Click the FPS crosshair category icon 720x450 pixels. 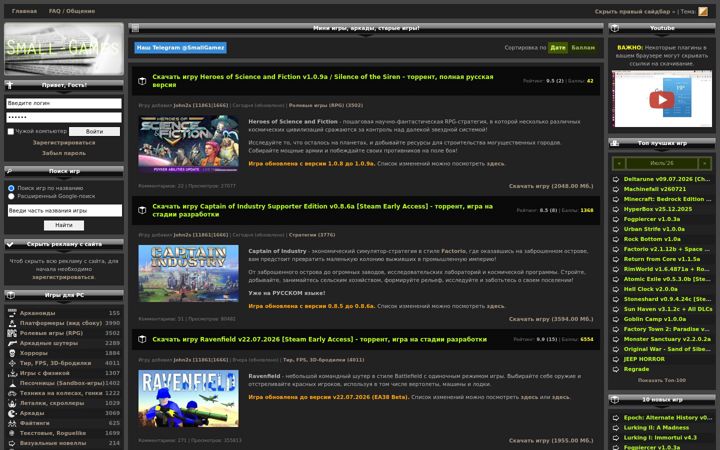[12, 363]
